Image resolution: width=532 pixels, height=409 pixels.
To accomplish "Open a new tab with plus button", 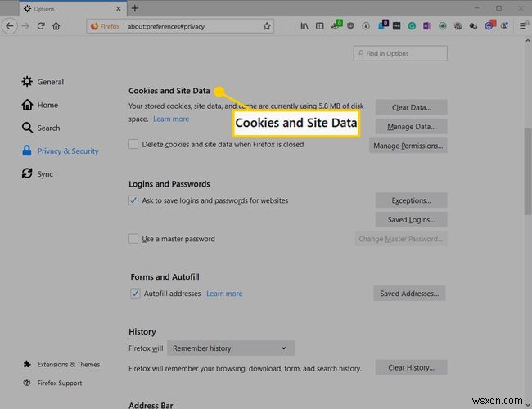I will point(135,8).
